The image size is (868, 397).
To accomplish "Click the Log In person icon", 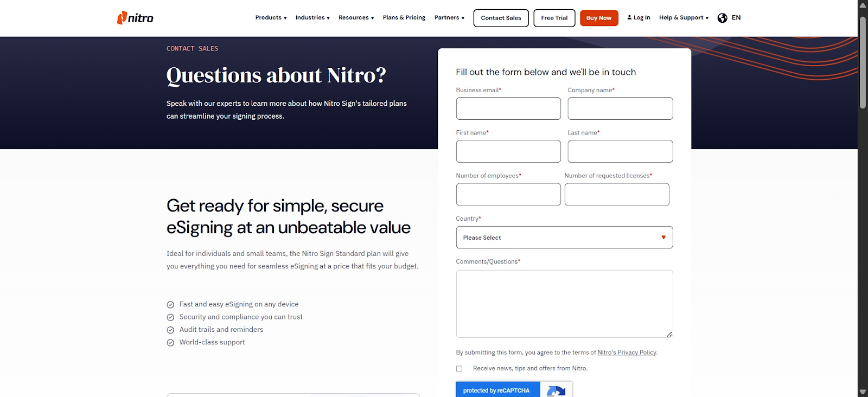I will click(629, 17).
